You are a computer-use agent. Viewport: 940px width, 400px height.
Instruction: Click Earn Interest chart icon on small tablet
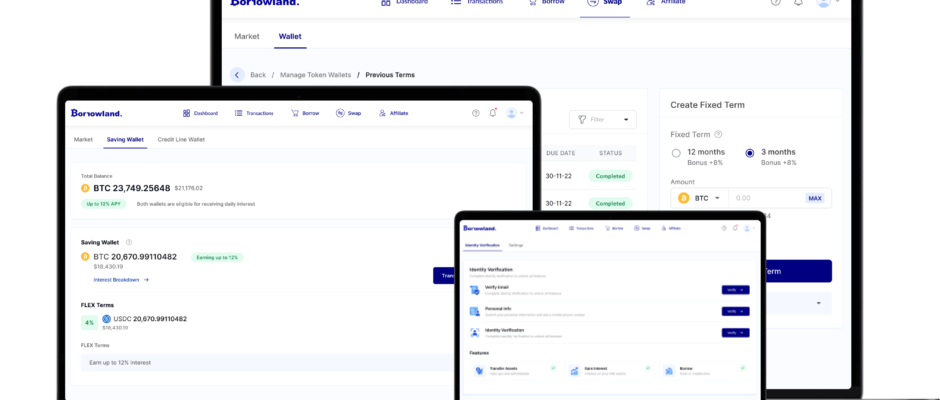(574, 371)
